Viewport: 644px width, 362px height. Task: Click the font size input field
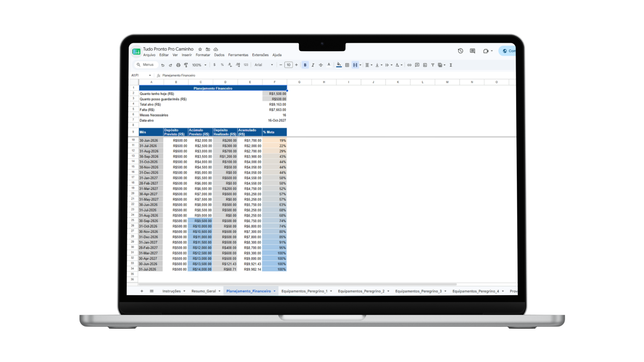pyautogui.click(x=288, y=65)
